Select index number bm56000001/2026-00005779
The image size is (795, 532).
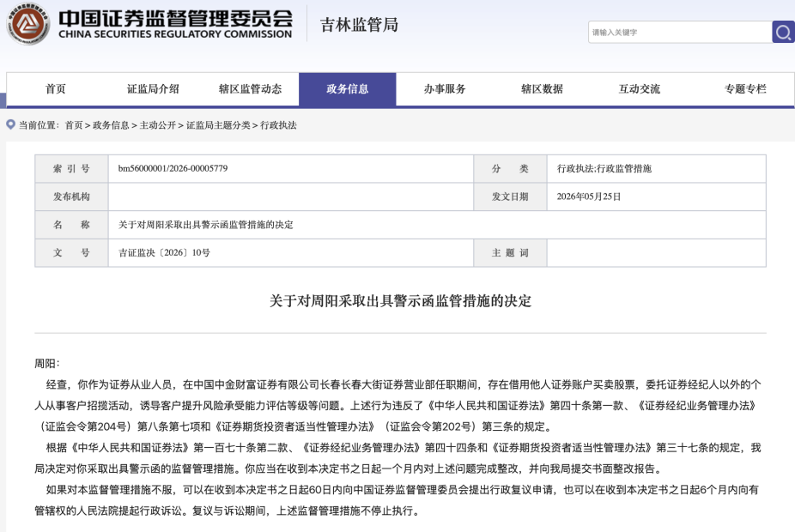pyautogui.click(x=173, y=168)
